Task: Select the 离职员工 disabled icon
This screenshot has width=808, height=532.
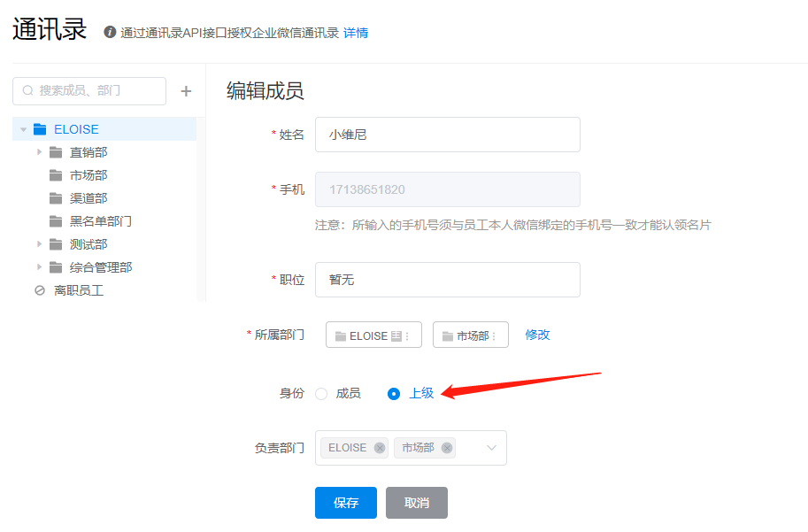Action: (x=39, y=290)
